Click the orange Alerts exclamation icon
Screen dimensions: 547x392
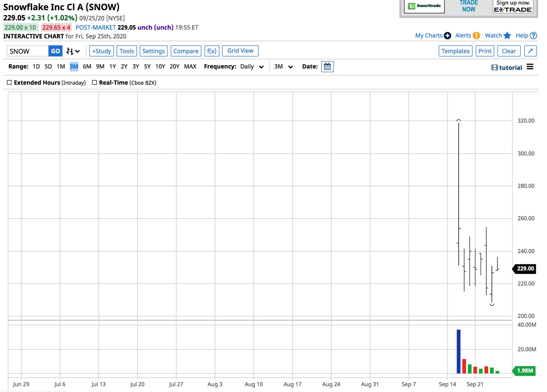(476, 36)
